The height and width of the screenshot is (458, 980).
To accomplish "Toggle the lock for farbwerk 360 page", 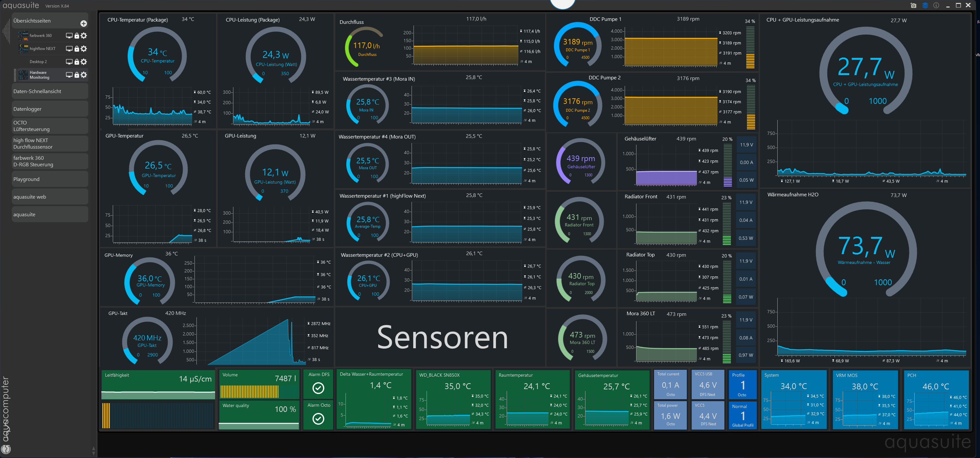I will [77, 35].
